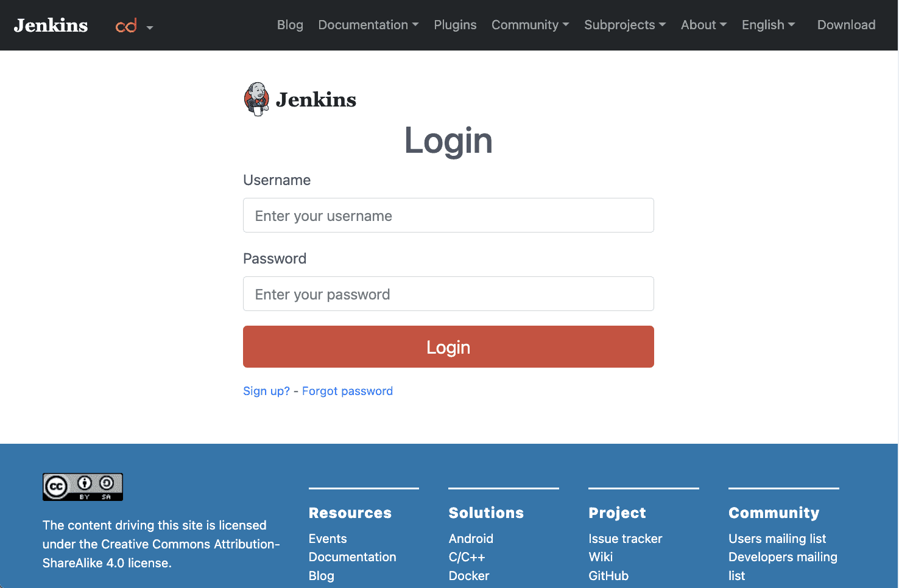Screen dimensions: 899x588
Task: Focus the Password input field
Action: [448, 294]
